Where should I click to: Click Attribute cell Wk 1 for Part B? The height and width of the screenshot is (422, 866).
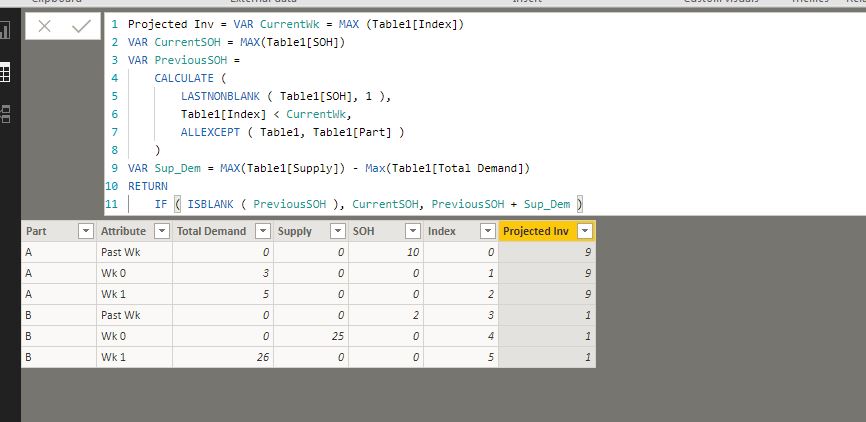[x=134, y=357]
